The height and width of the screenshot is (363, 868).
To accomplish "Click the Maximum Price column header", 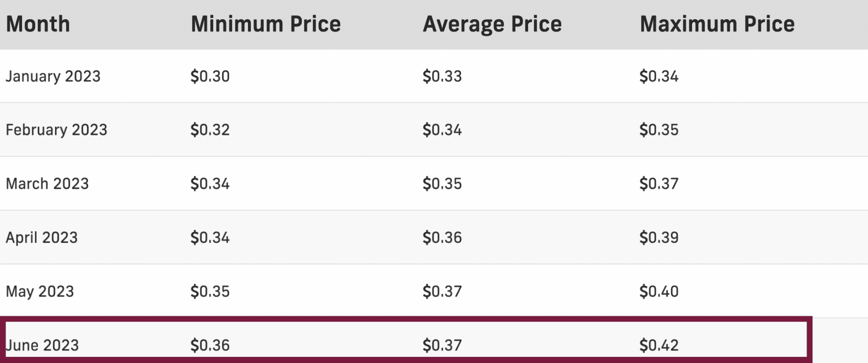I will pyautogui.click(x=717, y=24).
